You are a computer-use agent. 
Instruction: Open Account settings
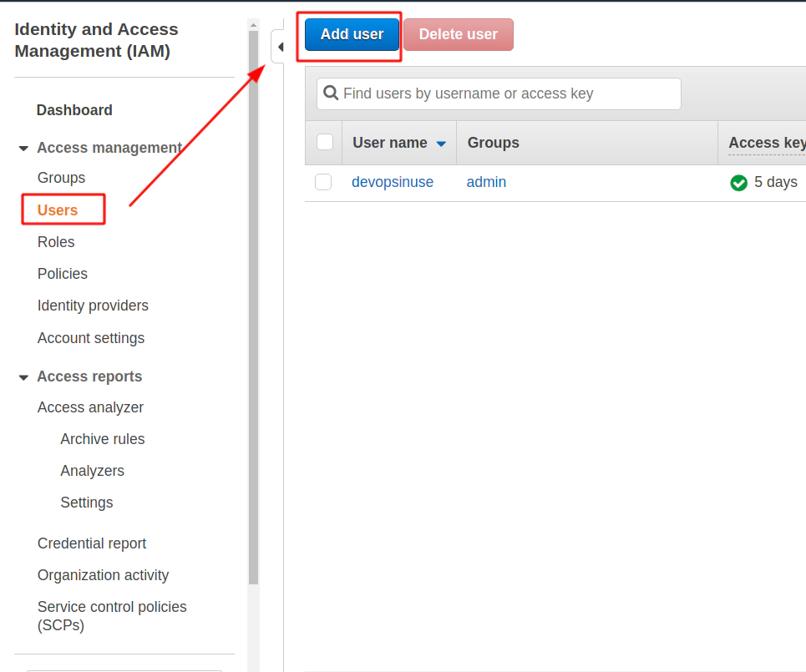pyautogui.click(x=91, y=338)
